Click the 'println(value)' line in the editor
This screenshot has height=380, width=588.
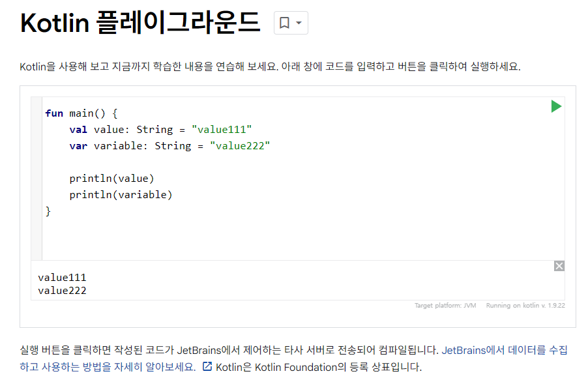tap(111, 179)
